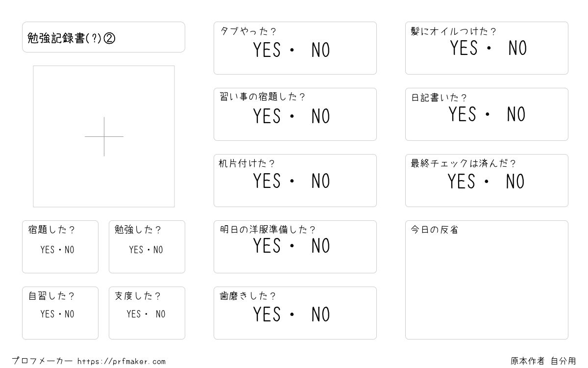The image size is (588, 368).
Task: Choose NO in 支度した？ box
Action: pos(160,314)
